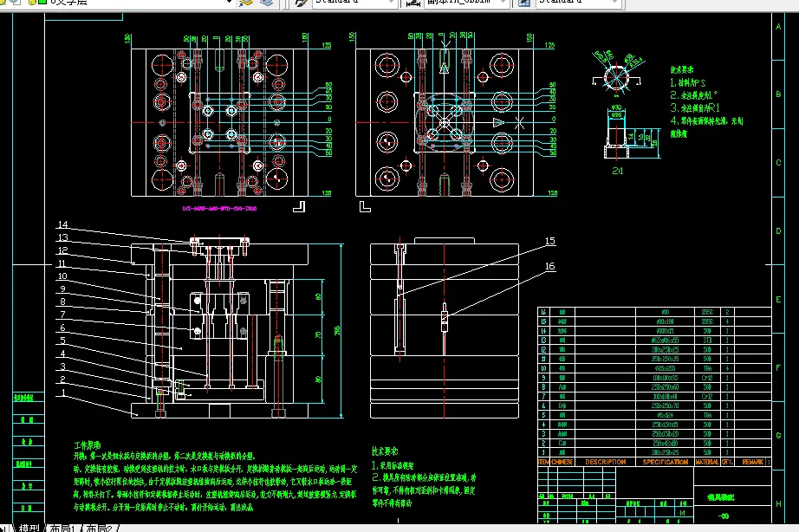Click zone letter G on right border
Viewport: 799px width, 532px height.
tap(778, 436)
